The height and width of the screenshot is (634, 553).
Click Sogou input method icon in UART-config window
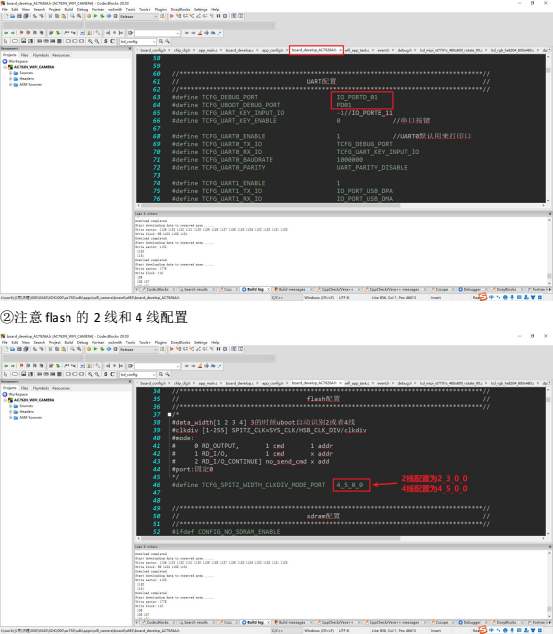pos(483,298)
